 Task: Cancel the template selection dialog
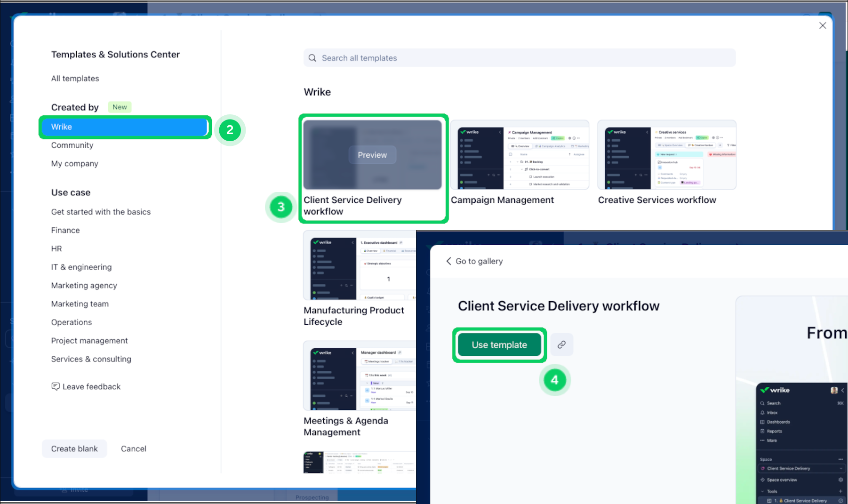point(133,448)
